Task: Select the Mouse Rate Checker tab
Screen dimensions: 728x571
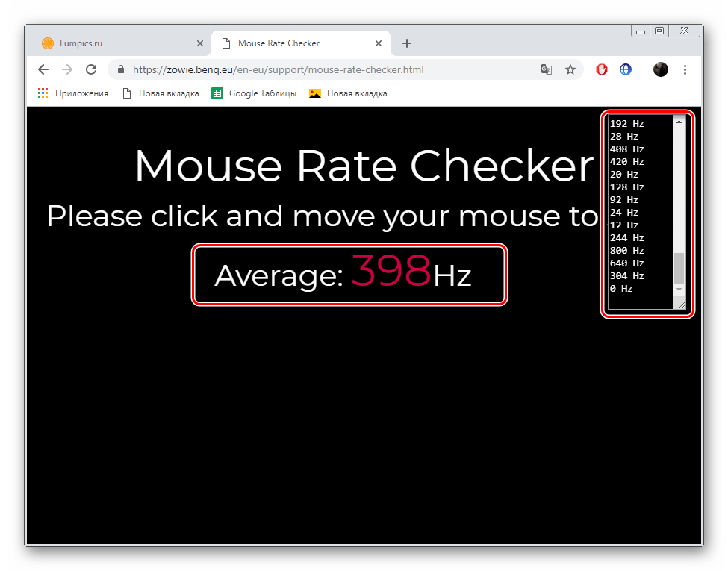Action: coord(291,43)
